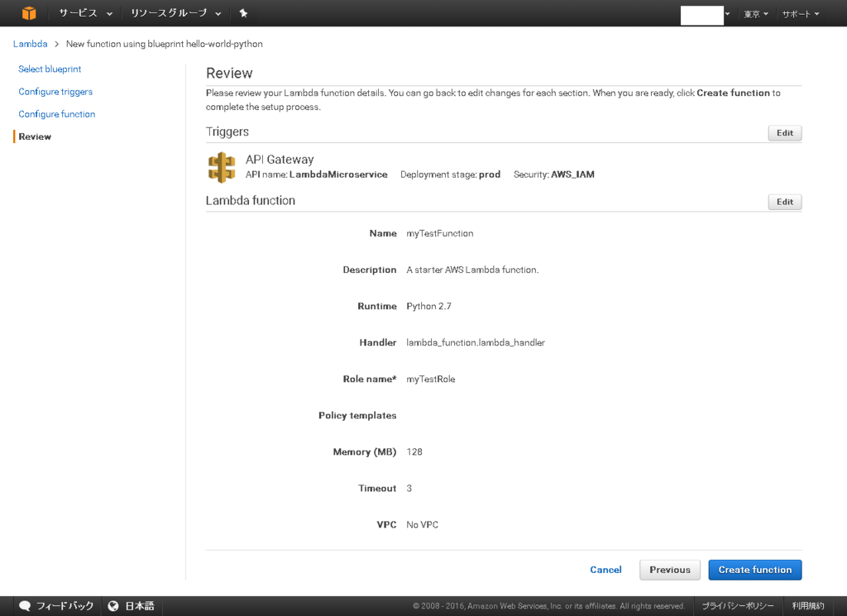Screen dimensions: 847x616
Task: Click the myTestRole role name value
Action: (x=430, y=379)
